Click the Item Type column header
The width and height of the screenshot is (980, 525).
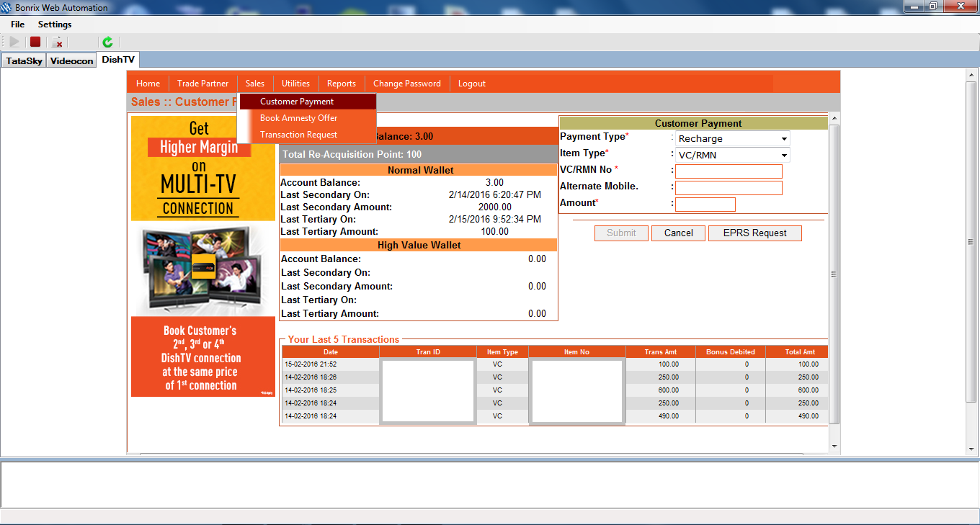coord(502,352)
